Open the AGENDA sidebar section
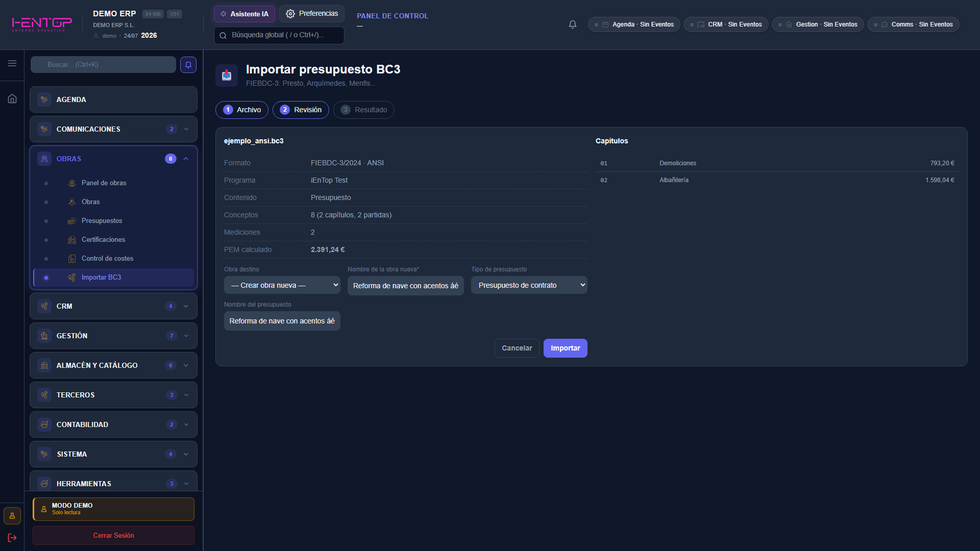Screen dimensions: 980x551 pos(113,99)
